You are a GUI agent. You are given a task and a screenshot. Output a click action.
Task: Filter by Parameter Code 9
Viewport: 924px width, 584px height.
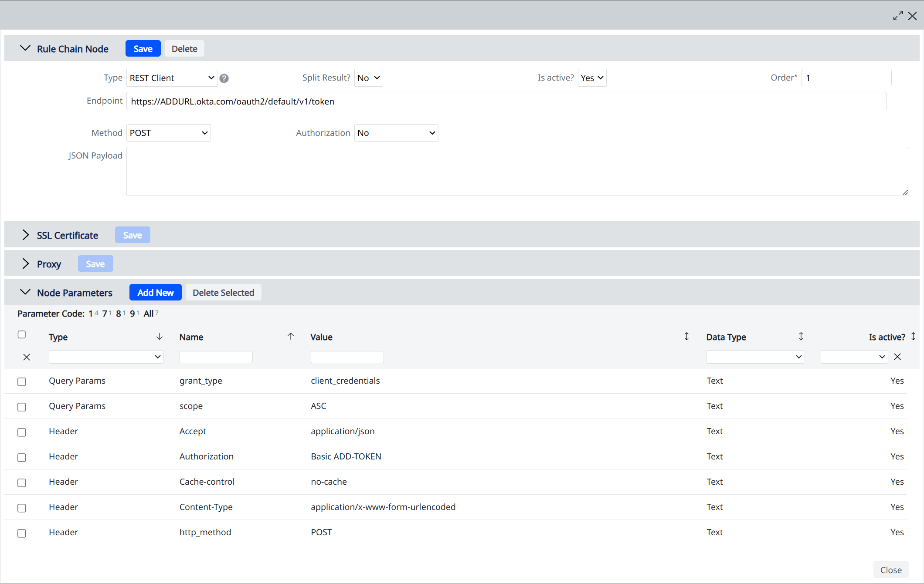coord(132,314)
